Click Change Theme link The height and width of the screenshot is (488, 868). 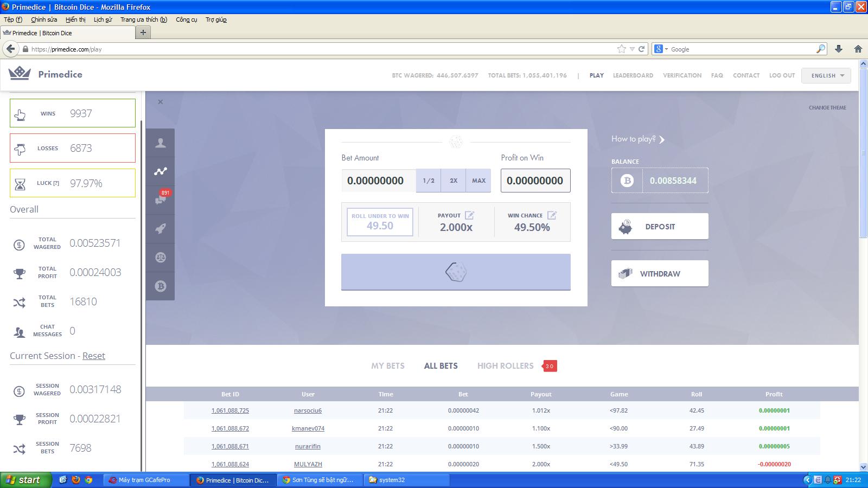(x=827, y=107)
